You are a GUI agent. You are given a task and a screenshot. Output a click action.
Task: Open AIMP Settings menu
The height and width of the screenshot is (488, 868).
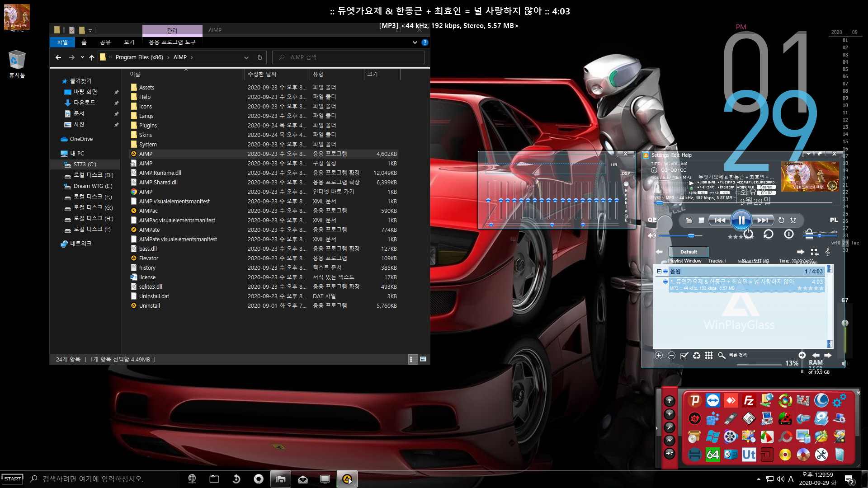click(x=660, y=155)
